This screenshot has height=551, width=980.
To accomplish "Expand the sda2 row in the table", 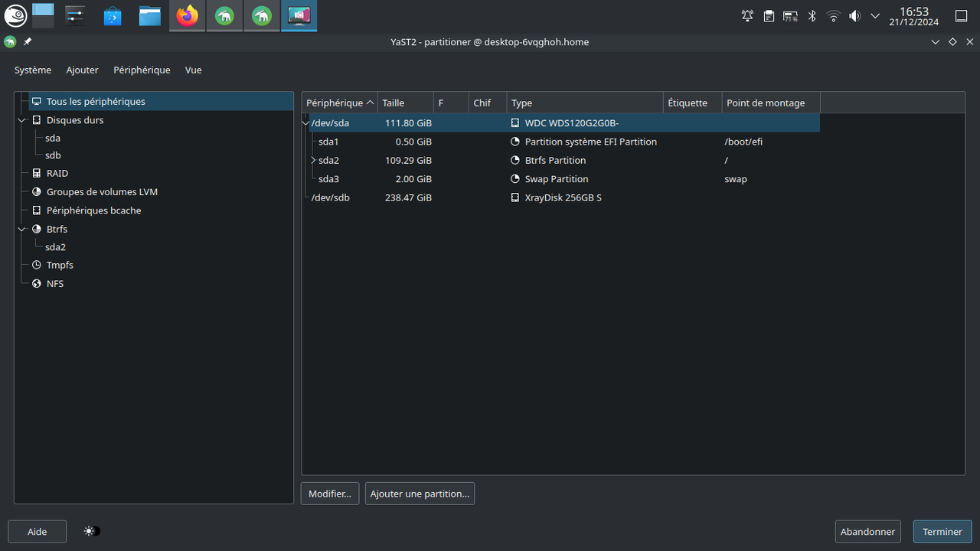I will [x=313, y=160].
